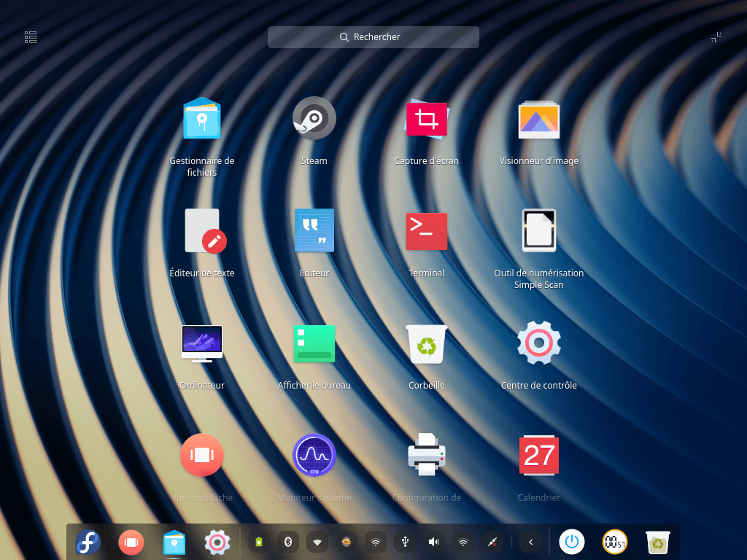Launch Steam from the app grid
Image resolution: width=747 pixels, height=560 pixels.
coord(314,118)
